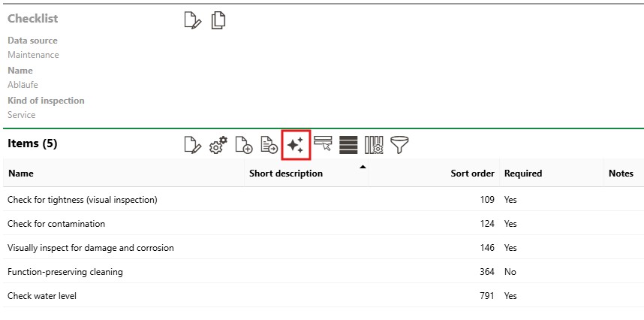
Task: Select row Visually inspect for damage and corrosion
Action: click(322, 248)
